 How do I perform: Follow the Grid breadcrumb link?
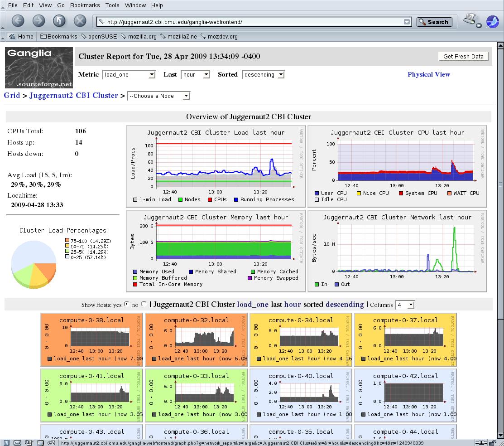coord(12,96)
